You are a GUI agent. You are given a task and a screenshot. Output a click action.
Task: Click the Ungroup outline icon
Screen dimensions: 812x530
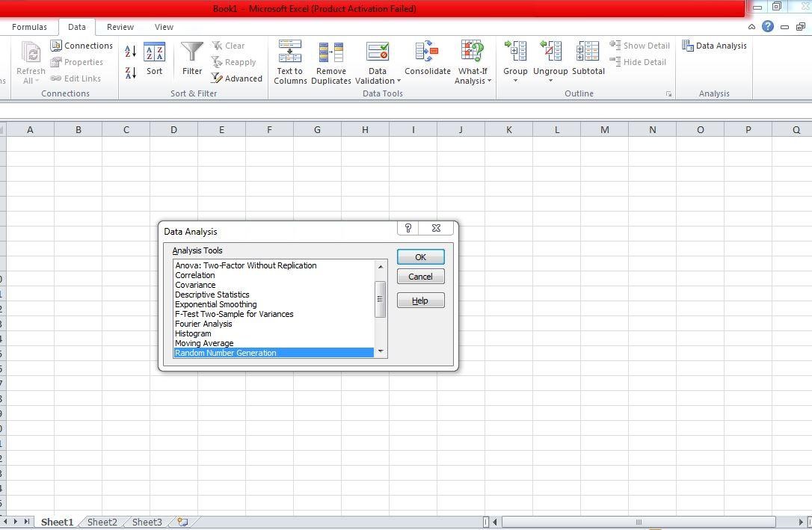coord(550,52)
